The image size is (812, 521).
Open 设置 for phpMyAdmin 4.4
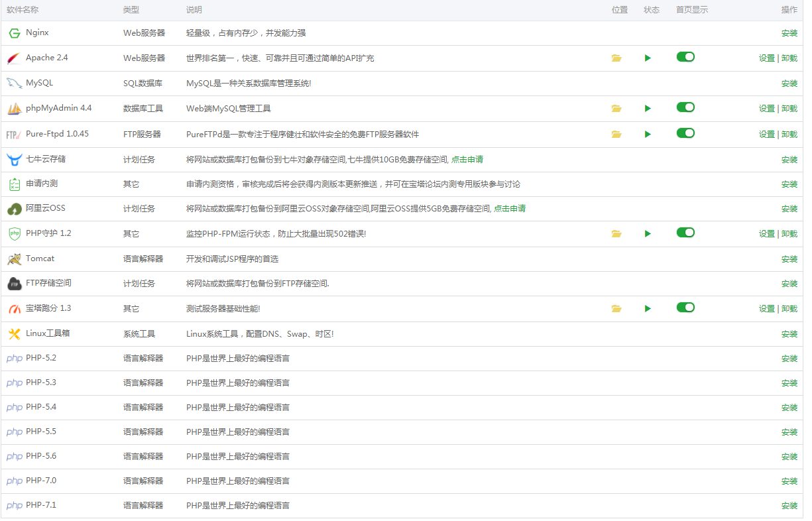click(x=767, y=109)
